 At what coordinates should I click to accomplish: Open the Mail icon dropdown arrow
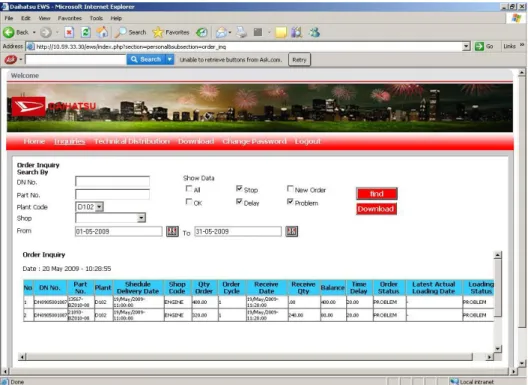click(x=230, y=32)
